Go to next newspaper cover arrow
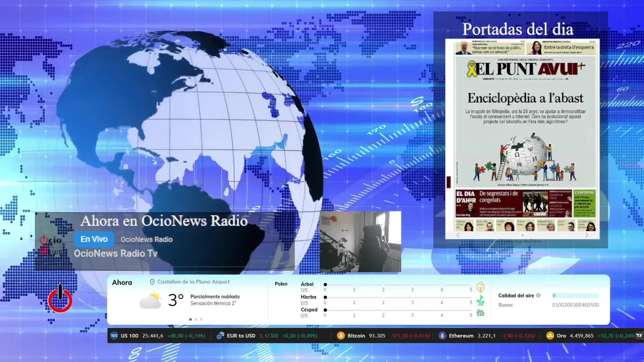 pyautogui.click(x=587, y=235)
